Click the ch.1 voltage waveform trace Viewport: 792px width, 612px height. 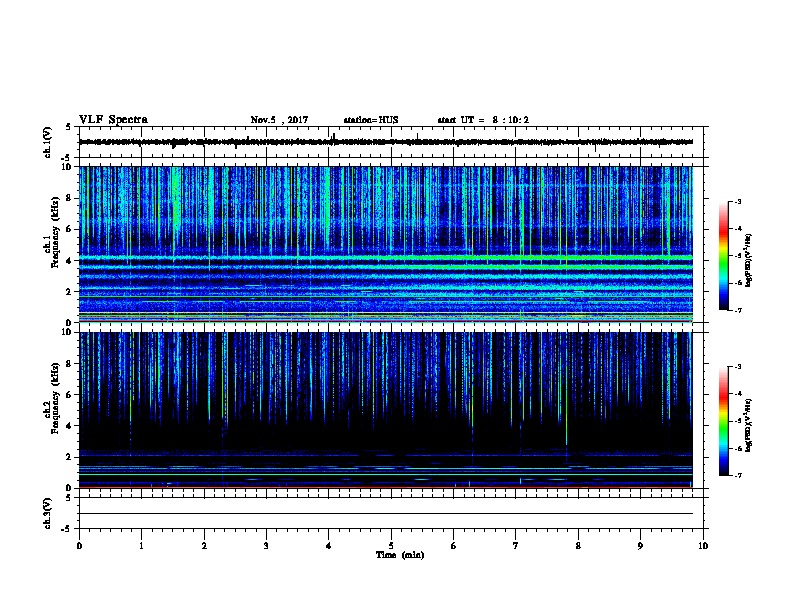click(386, 142)
